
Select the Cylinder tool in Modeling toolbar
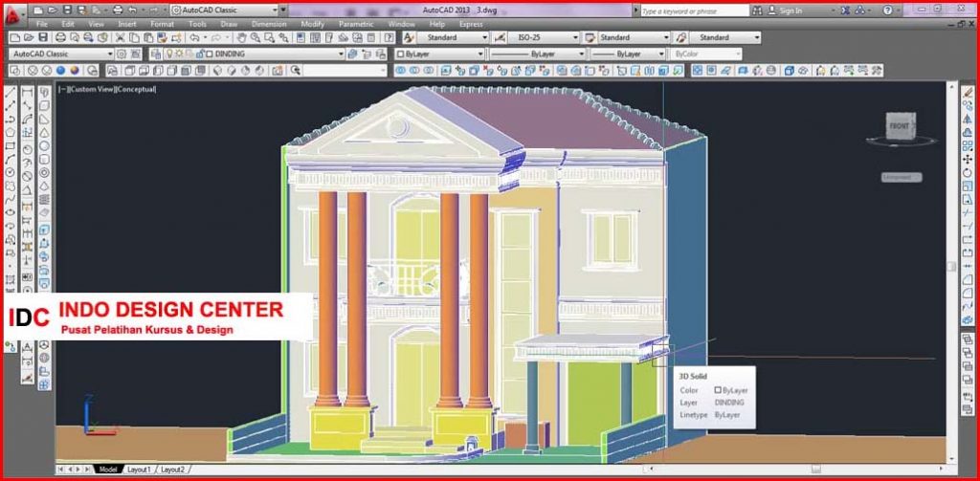click(45, 159)
